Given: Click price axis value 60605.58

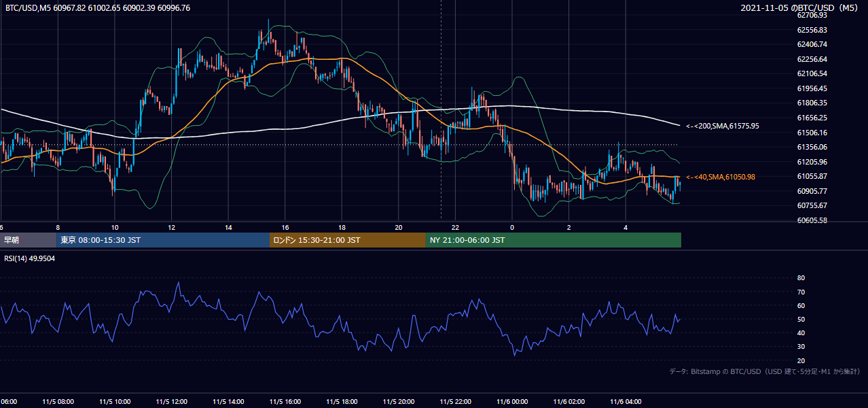Looking at the screenshot, I should (x=812, y=220).
